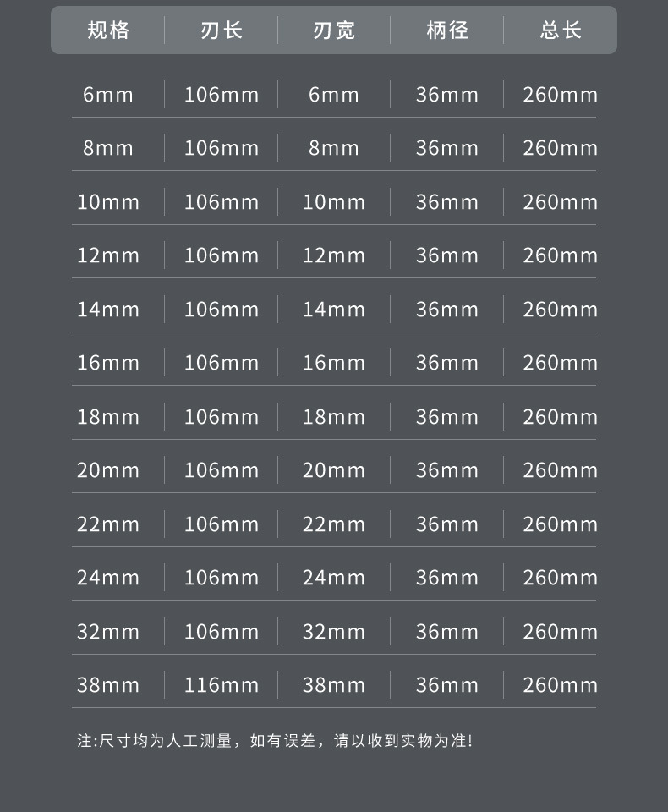
Task: Select 20mm in the 刃宽 column
Action: (334, 470)
